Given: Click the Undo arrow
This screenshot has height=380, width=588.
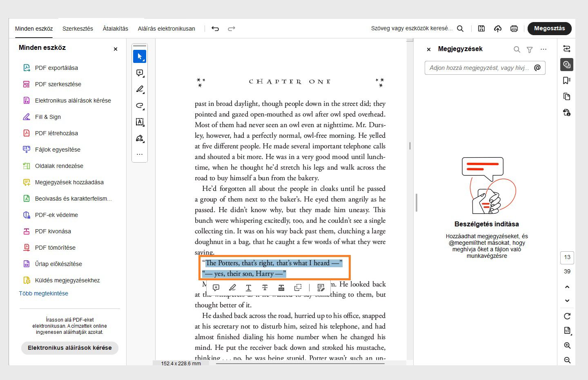Looking at the screenshot, I should pos(215,29).
